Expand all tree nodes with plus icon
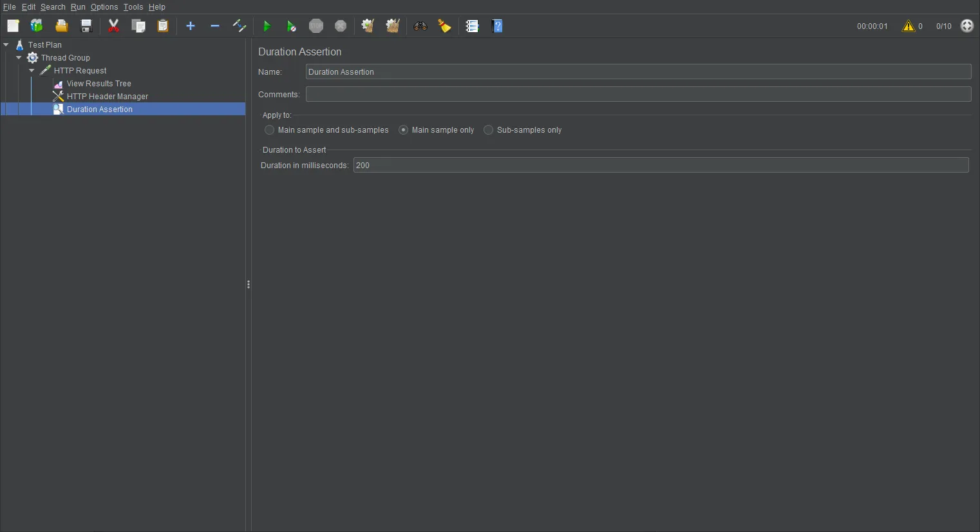Screen dimensions: 980x532 (x=191, y=26)
